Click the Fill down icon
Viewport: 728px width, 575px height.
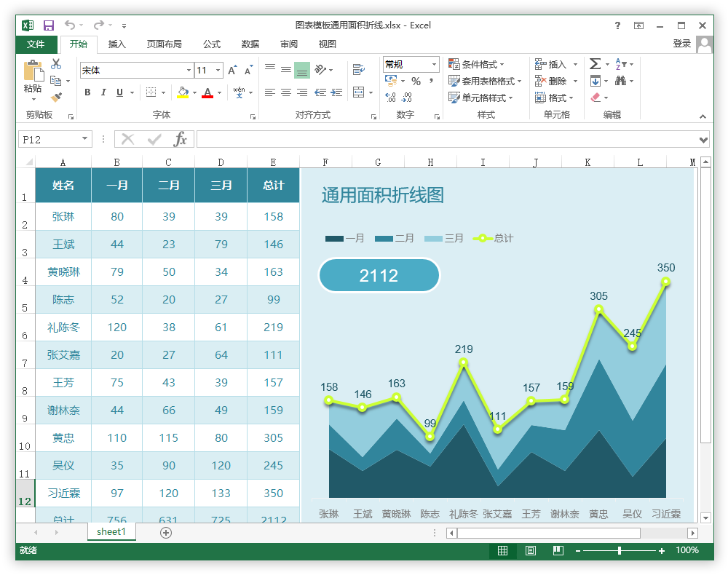coord(596,82)
